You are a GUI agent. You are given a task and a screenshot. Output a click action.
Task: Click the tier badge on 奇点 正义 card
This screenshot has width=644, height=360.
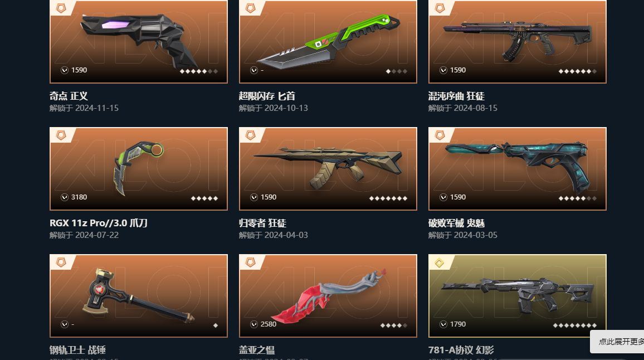coord(61,8)
